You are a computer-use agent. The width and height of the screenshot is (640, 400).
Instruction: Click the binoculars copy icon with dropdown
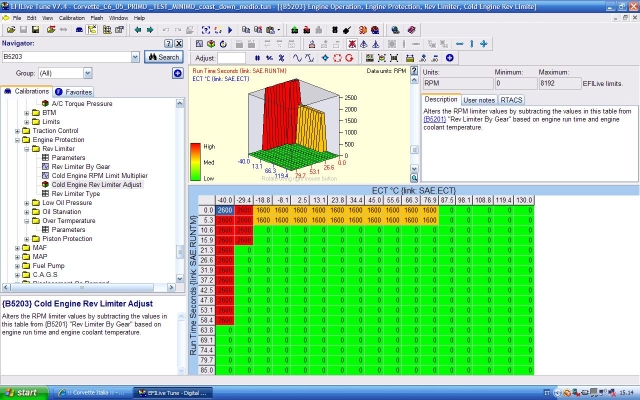[x=272, y=30]
